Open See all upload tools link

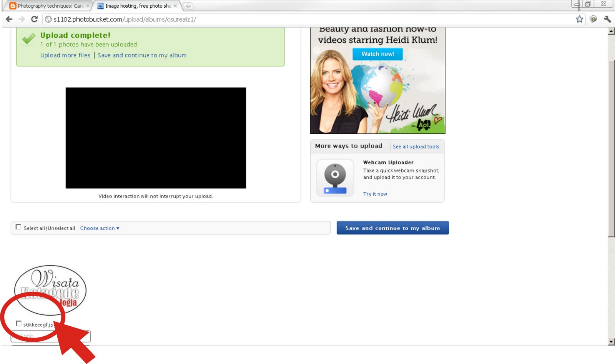[x=416, y=146]
